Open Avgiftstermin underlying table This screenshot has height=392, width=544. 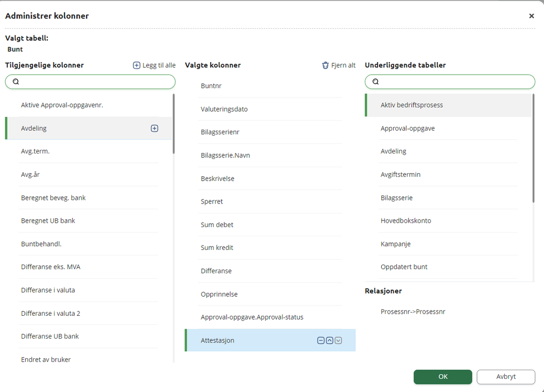coord(448,174)
